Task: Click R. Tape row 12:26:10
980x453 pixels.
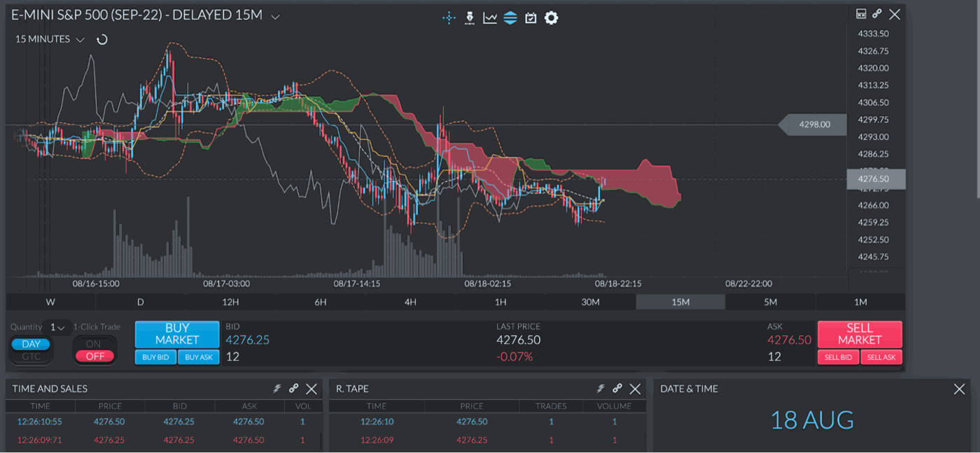Action: 488,422
